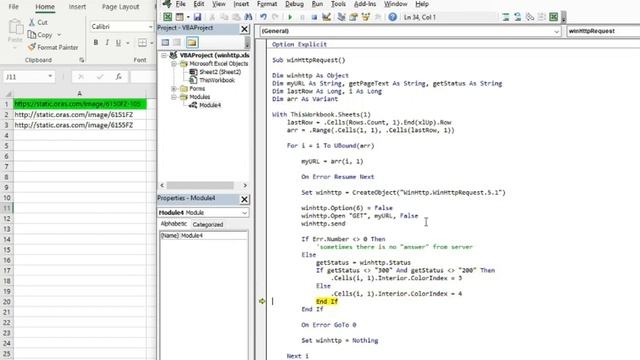
Task: Select Sheet2 (Sheet2) in project tree
Action: [x=220, y=72]
